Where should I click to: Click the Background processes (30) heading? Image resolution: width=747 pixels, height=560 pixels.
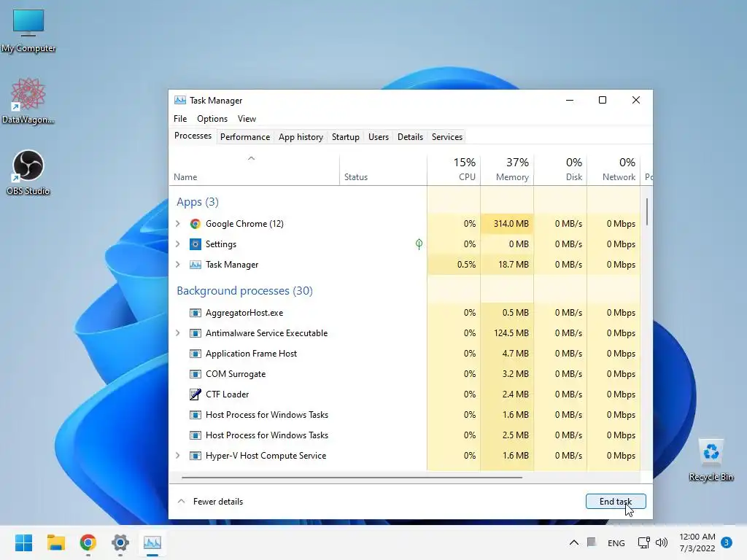[245, 290]
